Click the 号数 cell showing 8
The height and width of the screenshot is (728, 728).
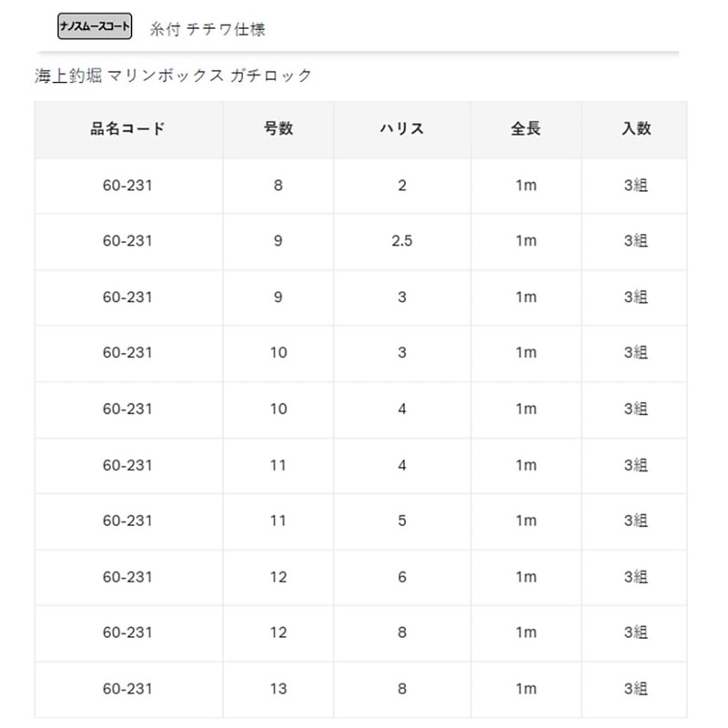click(278, 186)
